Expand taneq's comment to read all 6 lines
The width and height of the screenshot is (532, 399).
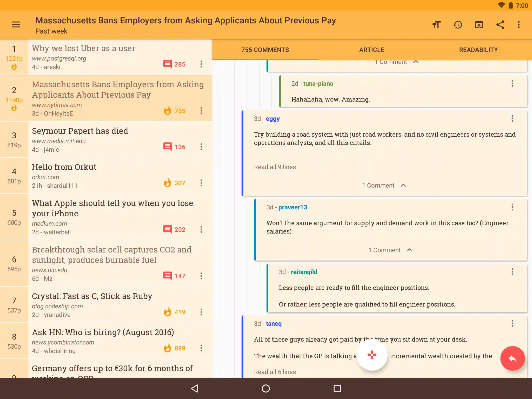[275, 372]
